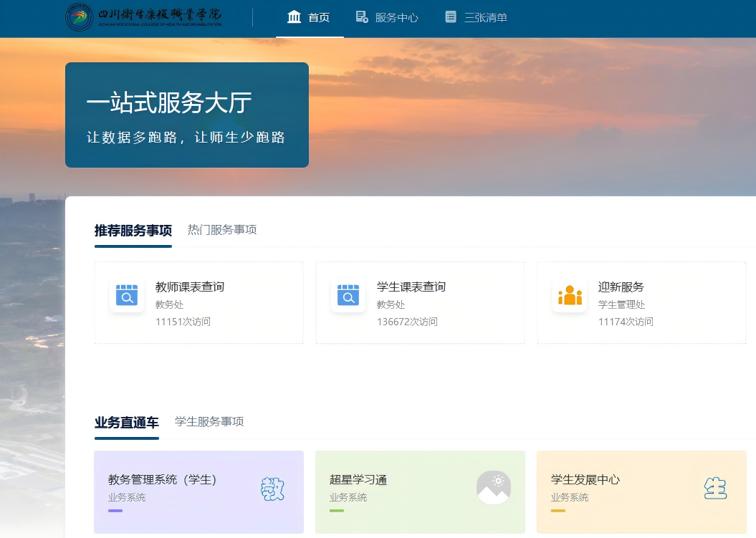756x538 pixels.
Task: Switch to the 学生服务事项 tab
Action: click(209, 422)
